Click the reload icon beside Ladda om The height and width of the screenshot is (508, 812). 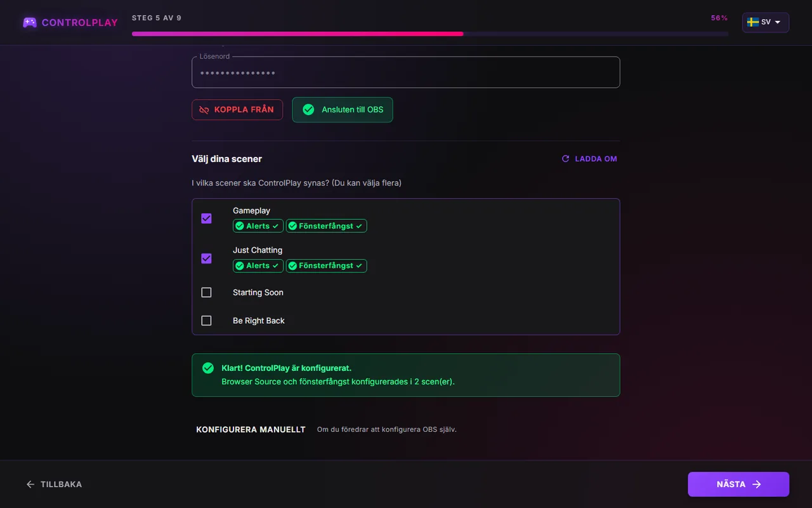[x=565, y=159]
